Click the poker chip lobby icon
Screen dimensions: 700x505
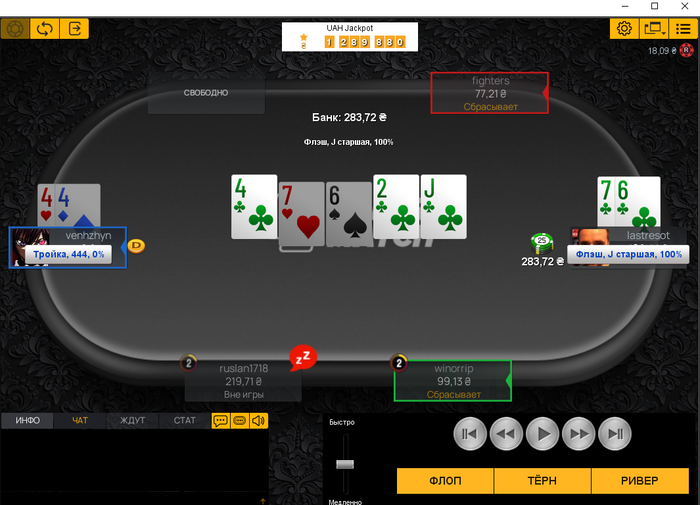pos(15,29)
